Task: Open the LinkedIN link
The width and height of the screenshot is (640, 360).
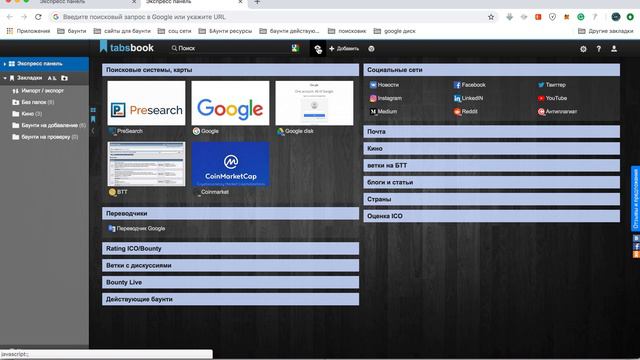Action: click(468, 98)
